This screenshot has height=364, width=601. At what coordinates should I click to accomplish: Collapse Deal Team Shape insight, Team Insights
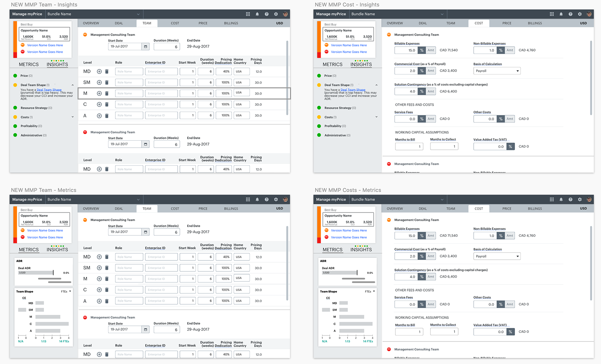click(72, 85)
